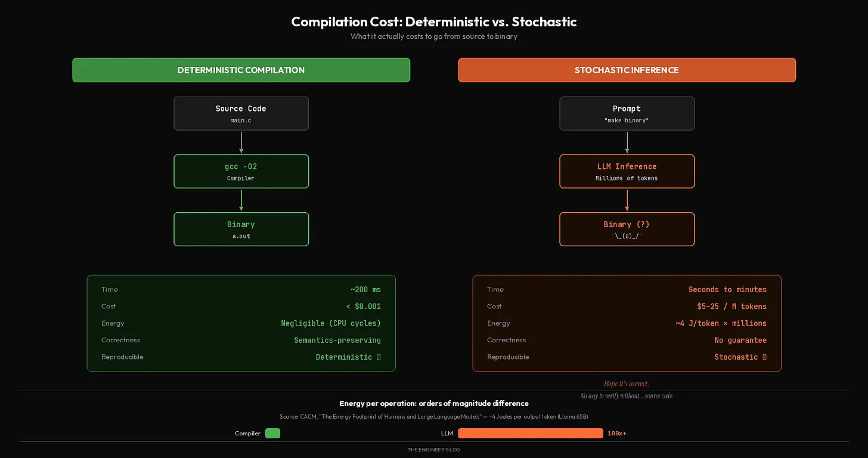Click the ~200 ms time value
This screenshot has width=868, height=458.
365,290
